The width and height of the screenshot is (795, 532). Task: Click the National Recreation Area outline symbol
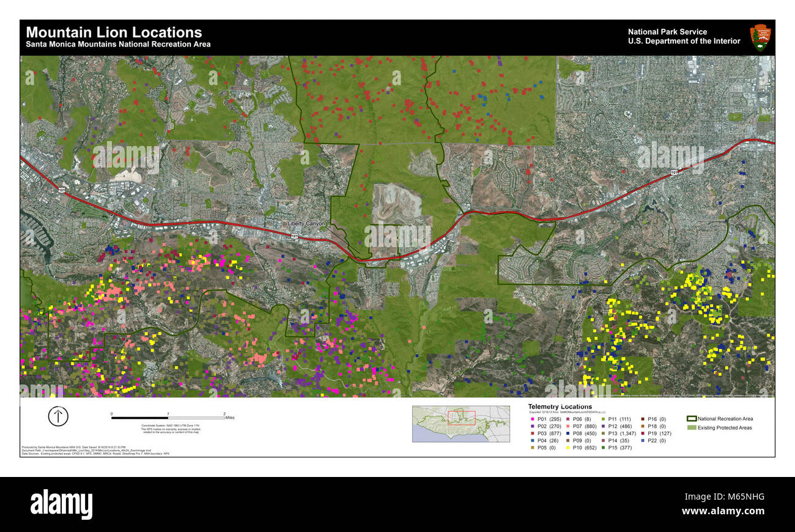tap(692, 419)
